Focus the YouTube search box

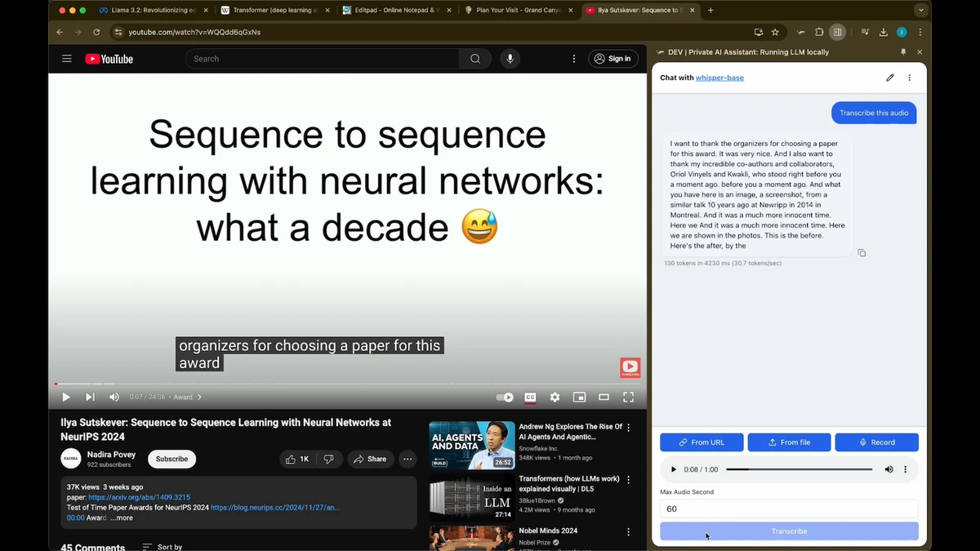[x=322, y=59]
